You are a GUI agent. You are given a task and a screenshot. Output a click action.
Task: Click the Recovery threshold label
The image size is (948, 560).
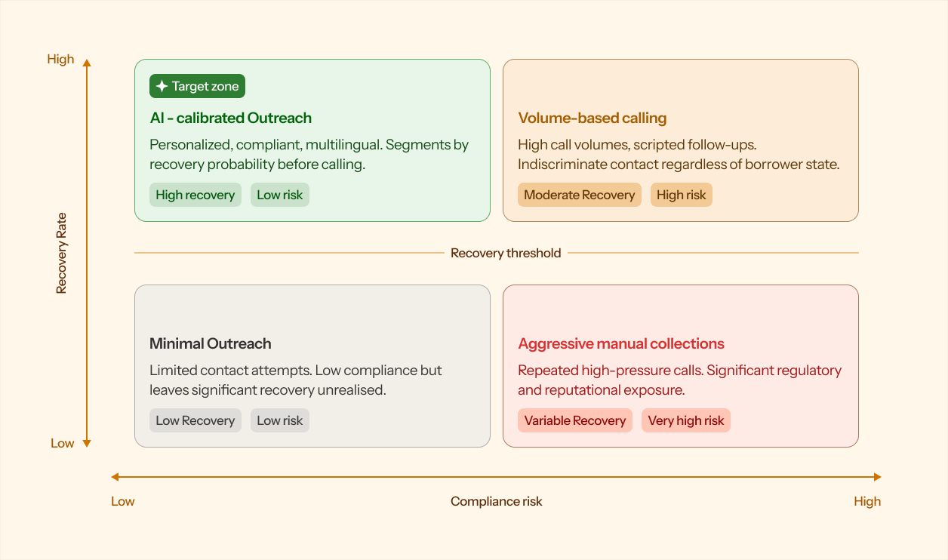(x=506, y=253)
